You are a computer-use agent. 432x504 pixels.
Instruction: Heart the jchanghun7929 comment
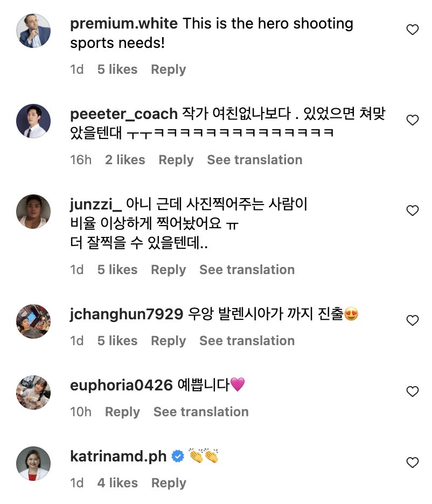coord(412,321)
